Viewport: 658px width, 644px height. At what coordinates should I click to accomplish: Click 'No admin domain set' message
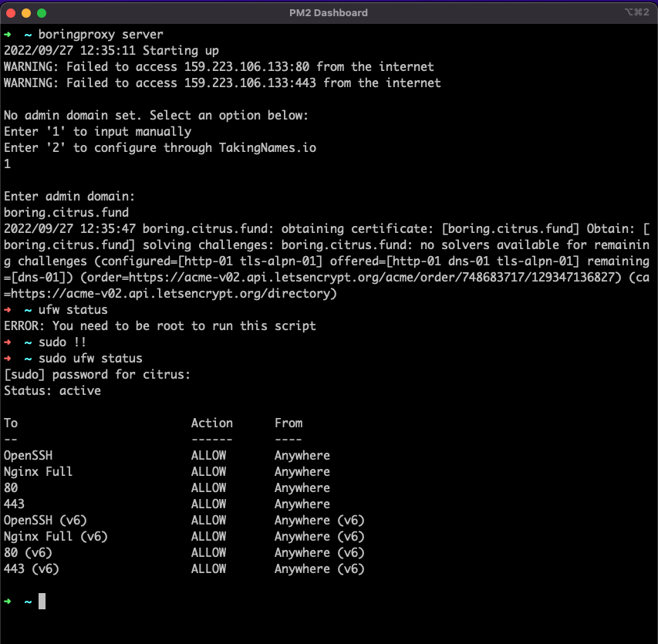(156, 116)
